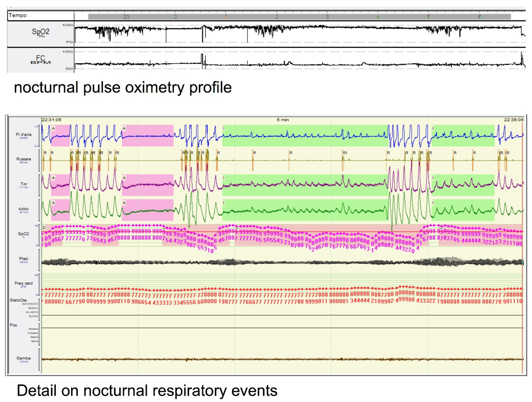The image size is (532, 402).
Task: Click the 22:31:06 start timestamp
Action: (x=51, y=120)
